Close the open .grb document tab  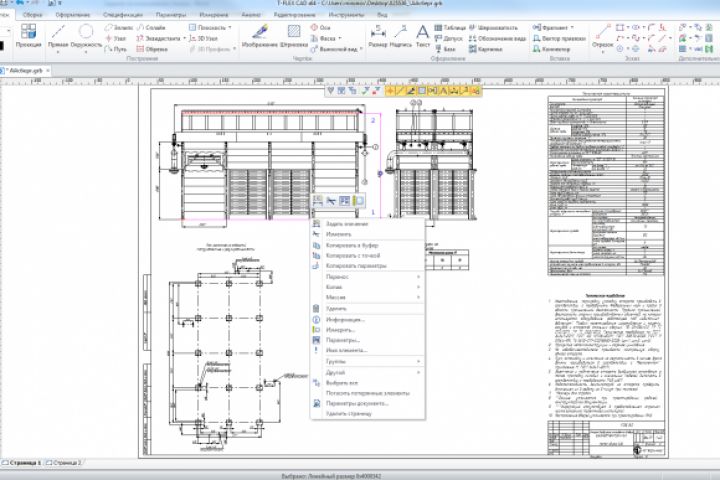tap(48, 71)
